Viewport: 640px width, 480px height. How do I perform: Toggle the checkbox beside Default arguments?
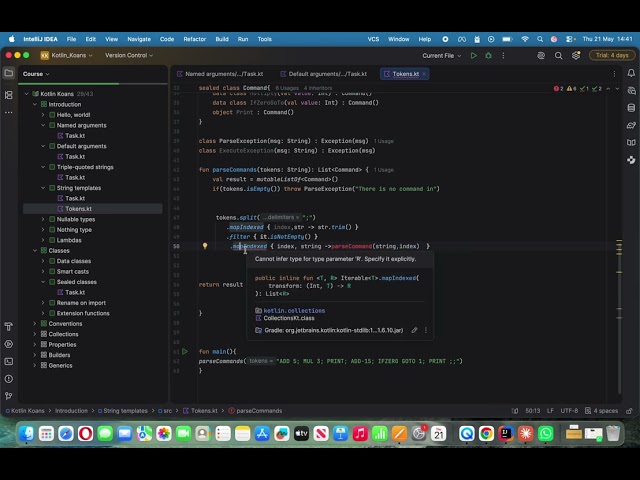52,146
